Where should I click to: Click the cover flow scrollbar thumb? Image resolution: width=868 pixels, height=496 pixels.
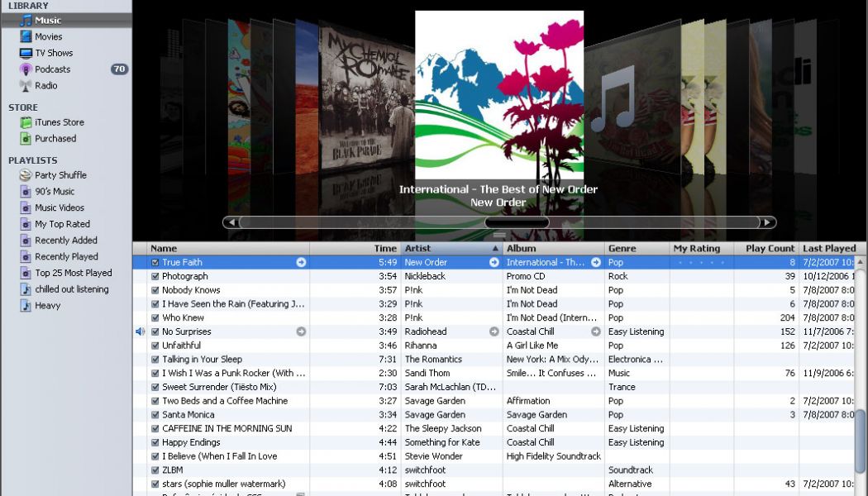(517, 222)
